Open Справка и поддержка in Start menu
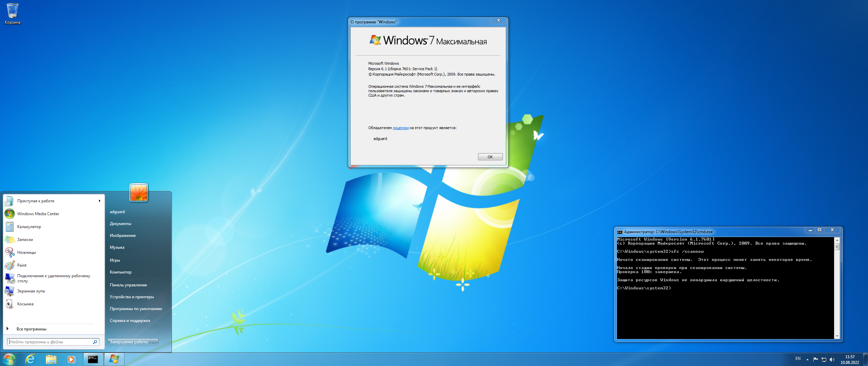 pyautogui.click(x=130, y=321)
